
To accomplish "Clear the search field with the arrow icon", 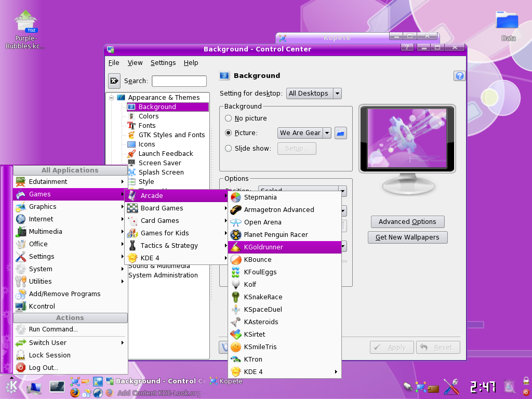I will tap(114, 81).
